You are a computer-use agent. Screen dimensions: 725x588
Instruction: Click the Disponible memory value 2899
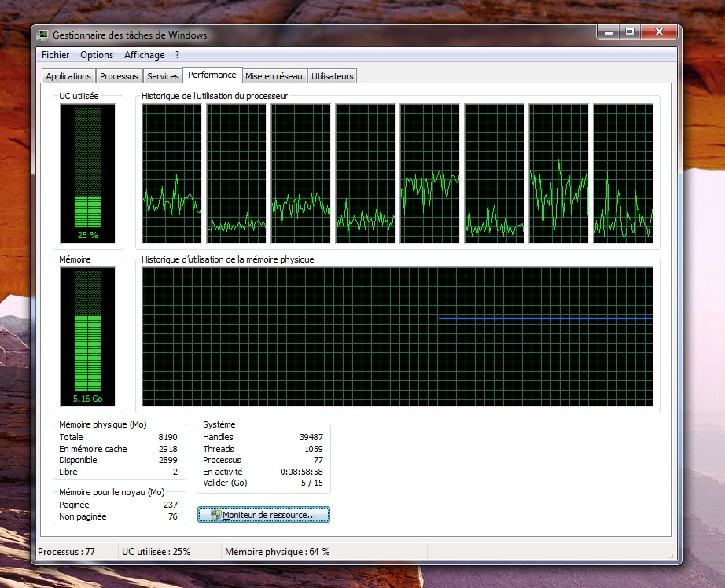pyautogui.click(x=167, y=460)
